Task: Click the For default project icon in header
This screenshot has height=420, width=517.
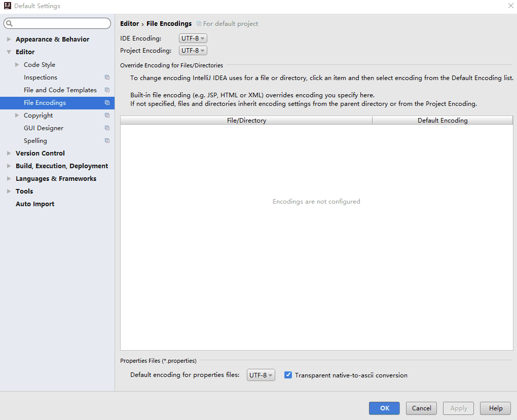Action: coord(199,23)
